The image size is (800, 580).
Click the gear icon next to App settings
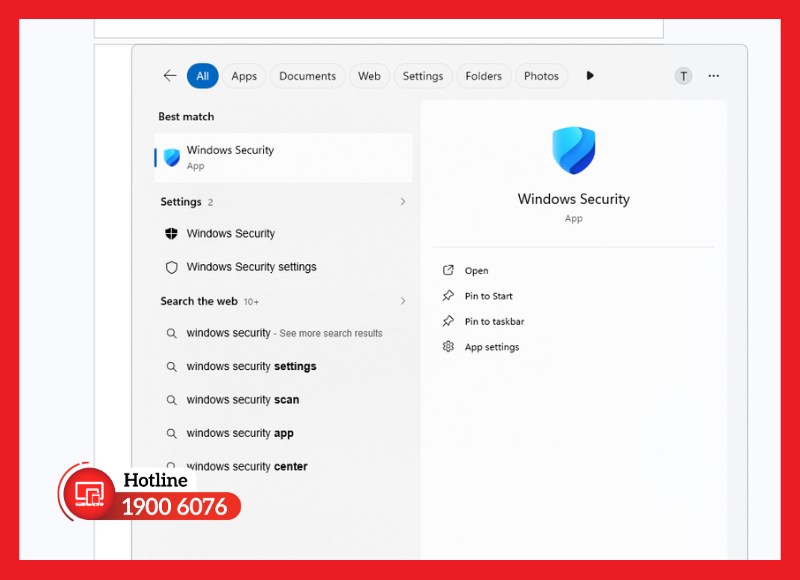click(x=448, y=347)
